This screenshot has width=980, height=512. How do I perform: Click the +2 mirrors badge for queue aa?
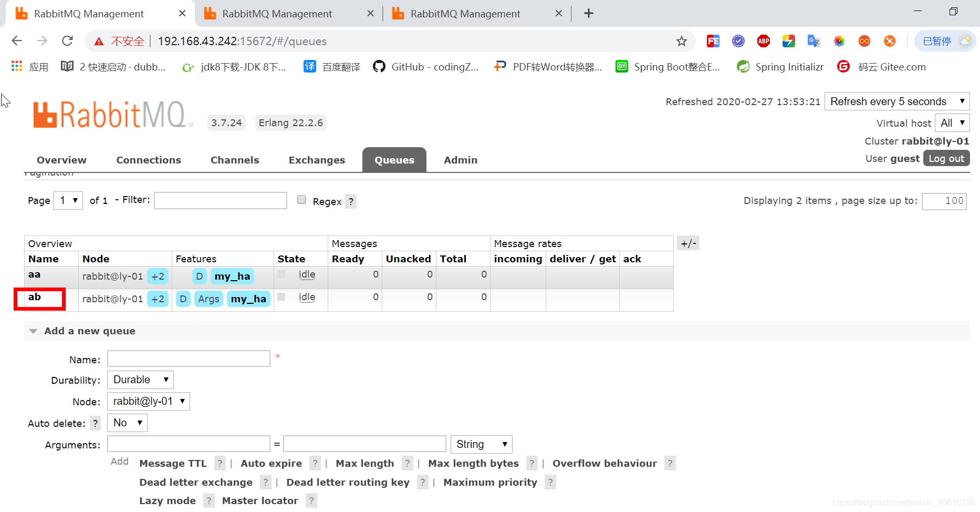coord(158,276)
